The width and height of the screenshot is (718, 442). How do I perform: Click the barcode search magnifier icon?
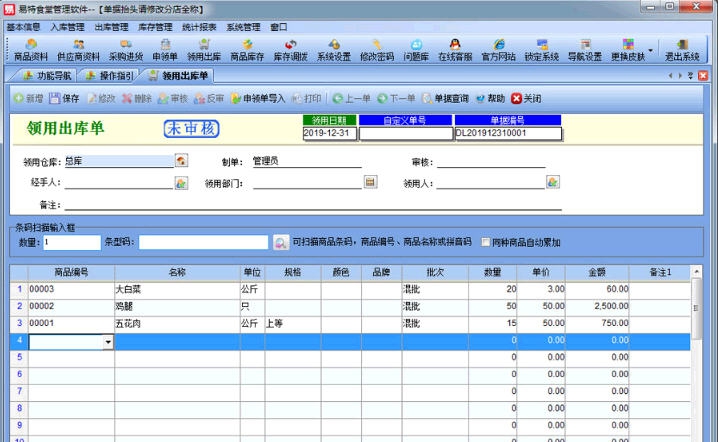coord(280,242)
